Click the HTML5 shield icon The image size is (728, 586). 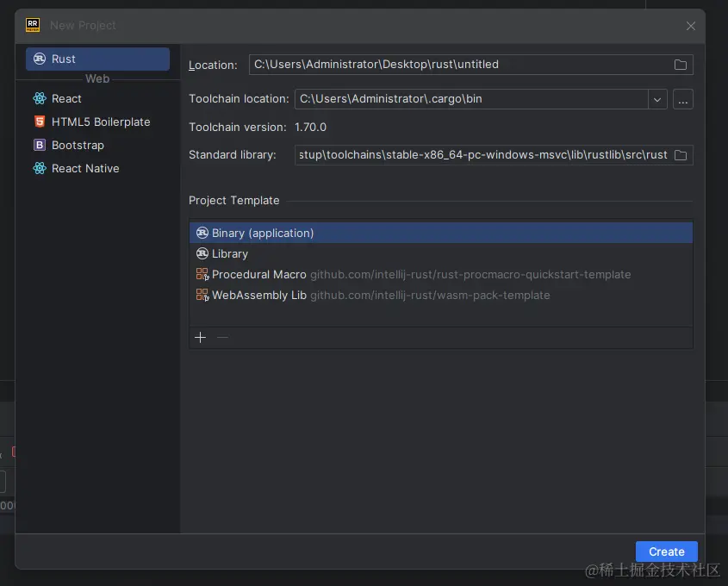(x=40, y=122)
